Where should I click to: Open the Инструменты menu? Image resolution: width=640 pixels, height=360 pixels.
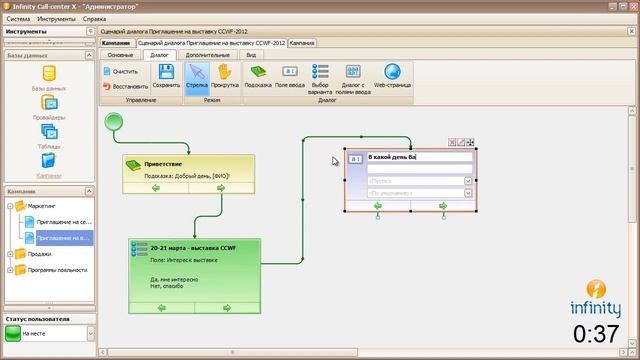pos(56,19)
